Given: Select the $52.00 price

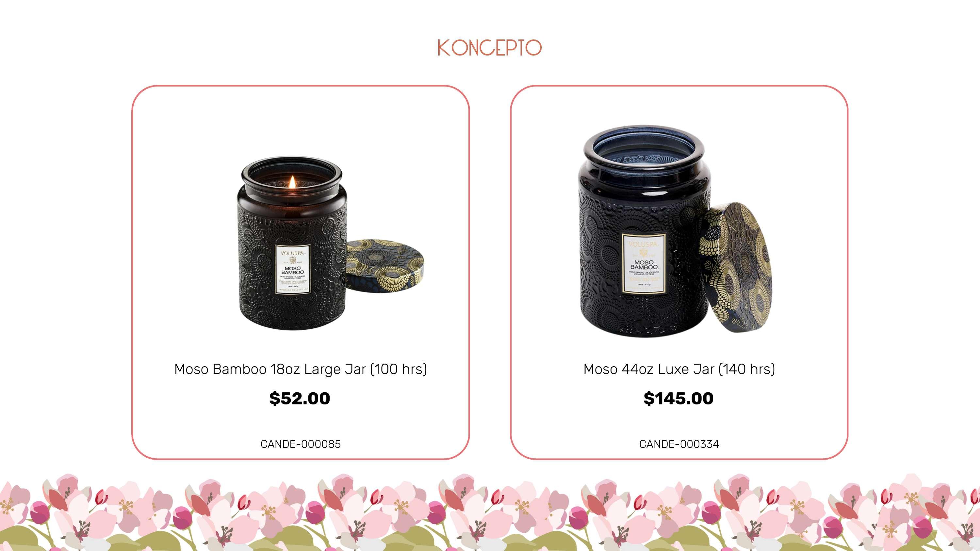Looking at the screenshot, I should pos(300,398).
